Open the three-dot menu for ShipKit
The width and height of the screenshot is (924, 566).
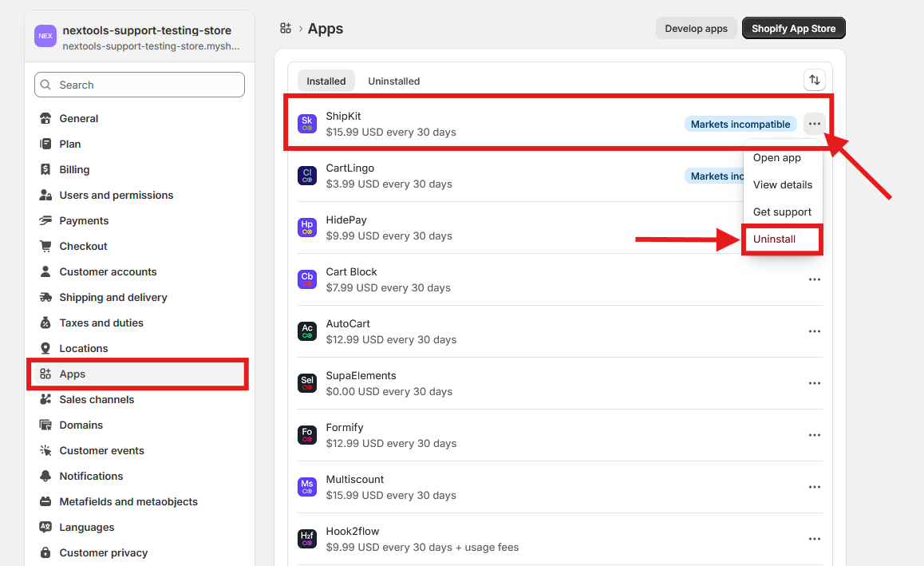point(814,124)
